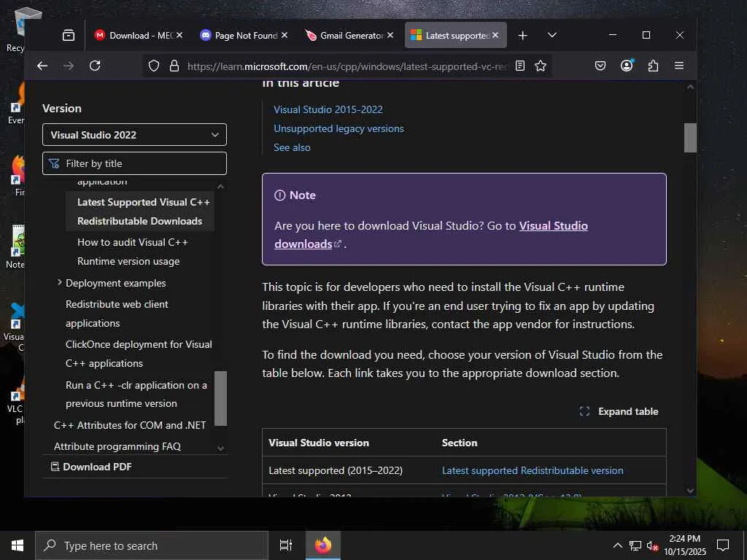Open the extensions puzzle icon
The height and width of the screenshot is (560, 747).
pos(653,66)
